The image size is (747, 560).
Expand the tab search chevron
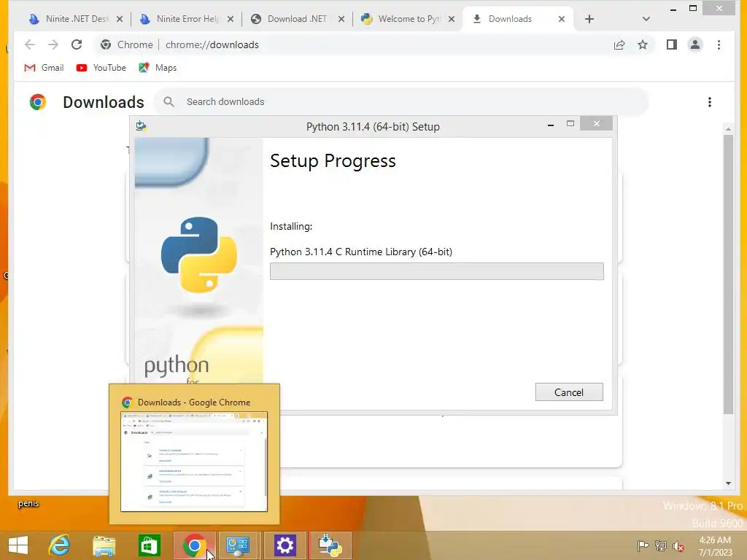(646, 19)
